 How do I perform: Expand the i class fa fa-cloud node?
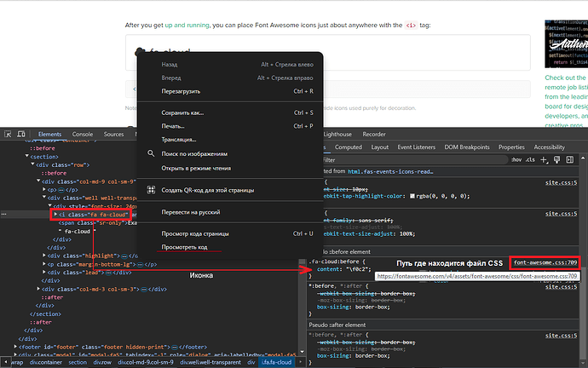coord(56,214)
